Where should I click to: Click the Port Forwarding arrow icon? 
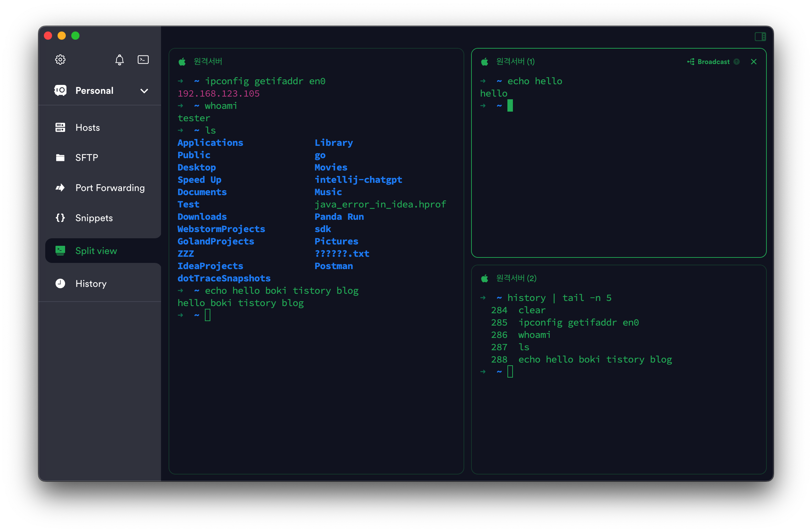(60, 188)
